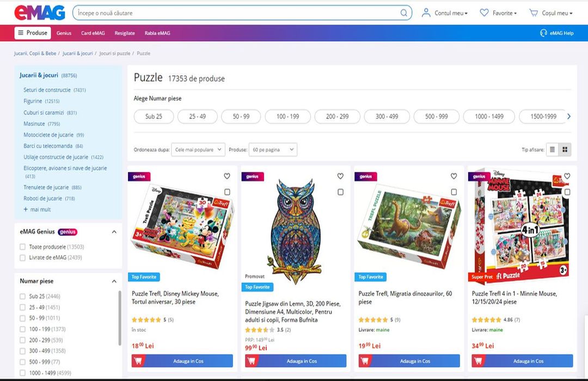Check the 300 - 499 sidebar filter
This screenshot has height=381, width=588.
pyautogui.click(x=22, y=350)
